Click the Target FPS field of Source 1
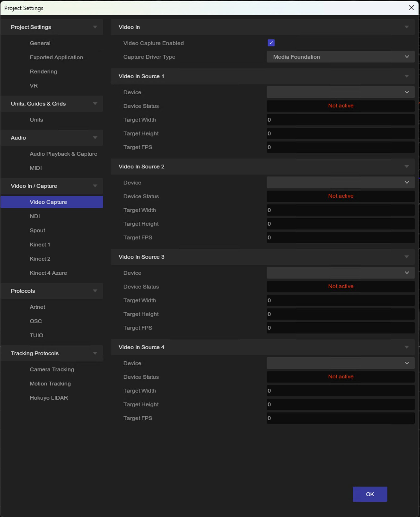Image resolution: width=420 pixels, height=517 pixels. click(x=340, y=147)
